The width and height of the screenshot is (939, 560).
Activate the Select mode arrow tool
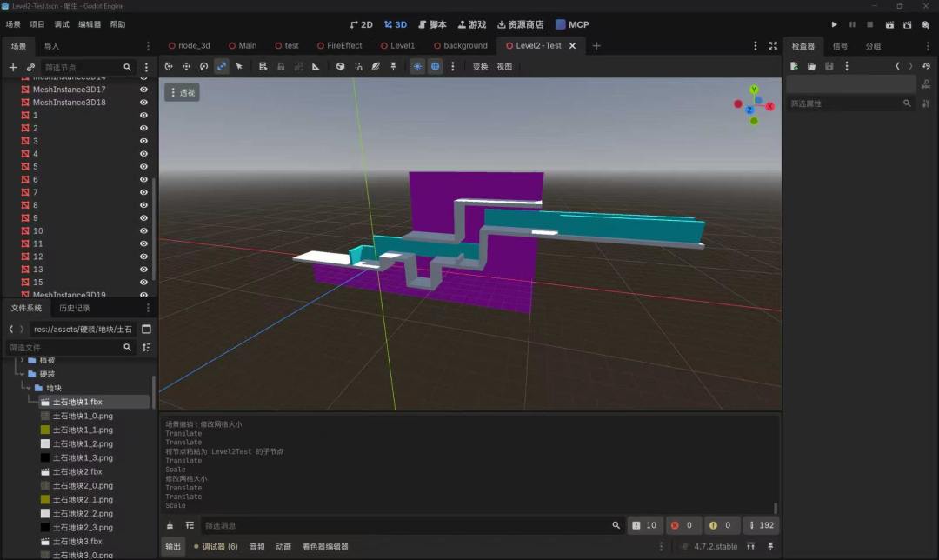(x=239, y=66)
